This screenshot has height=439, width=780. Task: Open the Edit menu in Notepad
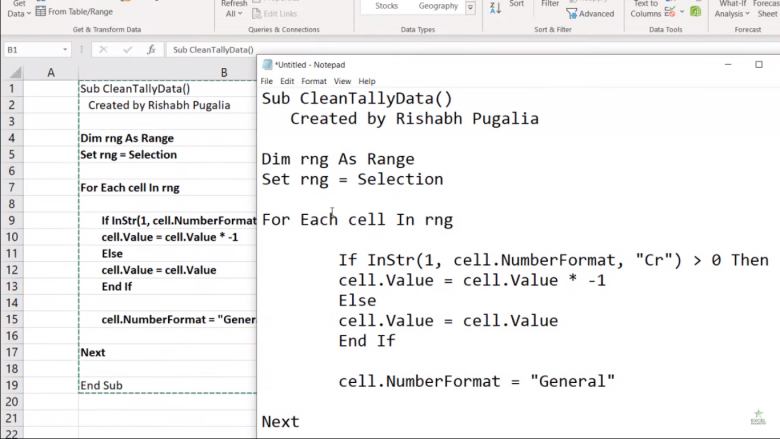point(287,81)
